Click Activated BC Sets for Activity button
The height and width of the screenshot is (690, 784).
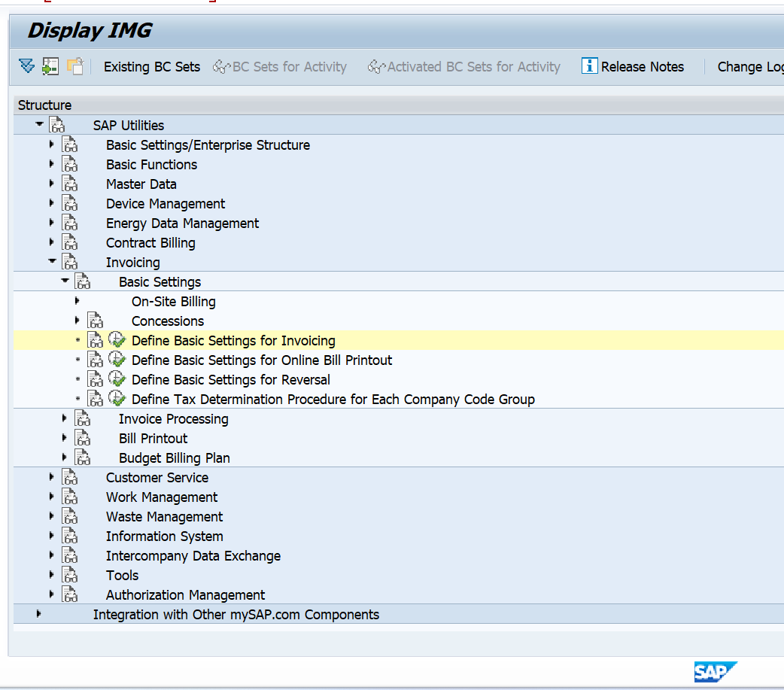(x=463, y=66)
